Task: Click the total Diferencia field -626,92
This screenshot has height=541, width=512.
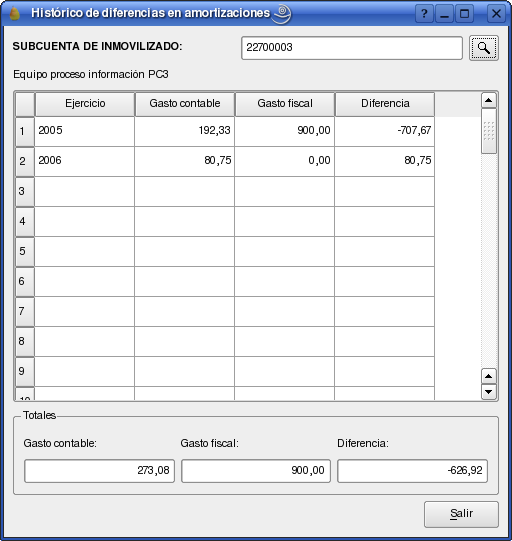Action: [412, 471]
